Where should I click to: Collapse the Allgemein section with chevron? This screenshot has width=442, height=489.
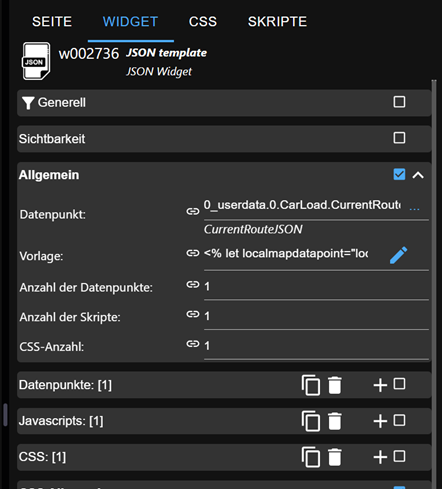click(418, 175)
